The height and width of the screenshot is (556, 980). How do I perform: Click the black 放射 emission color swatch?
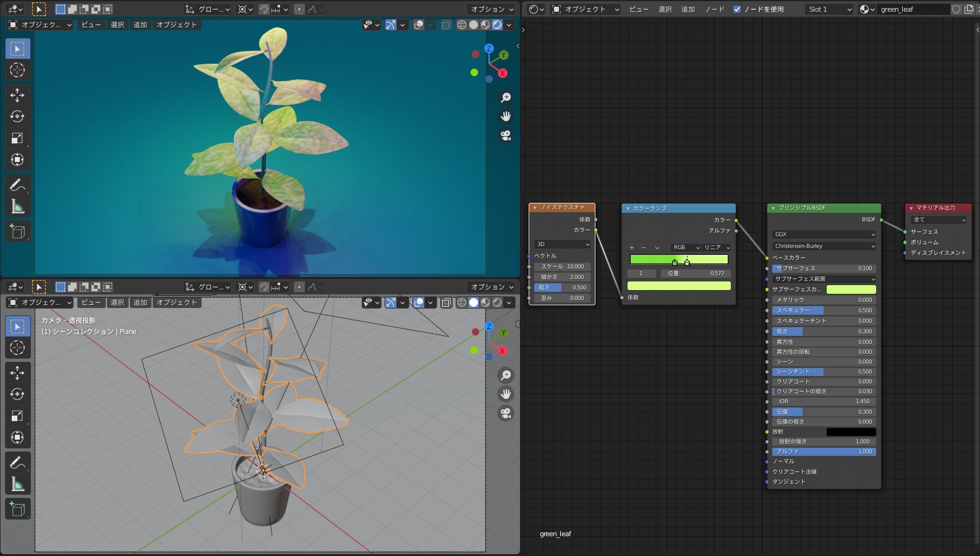click(851, 432)
